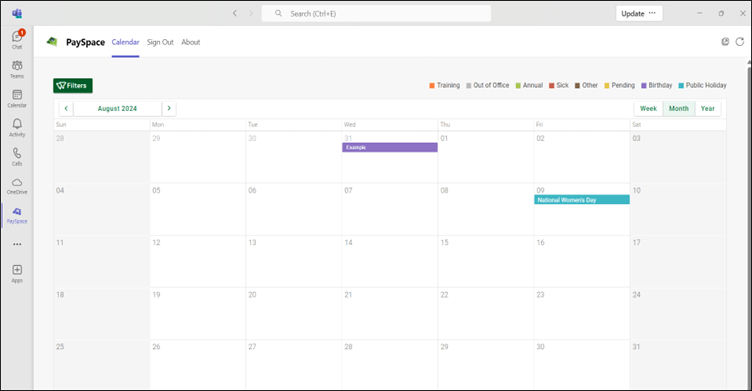This screenshot has height=391, width=752.
Task: Click the search magnifier icon
Action: 278,13
